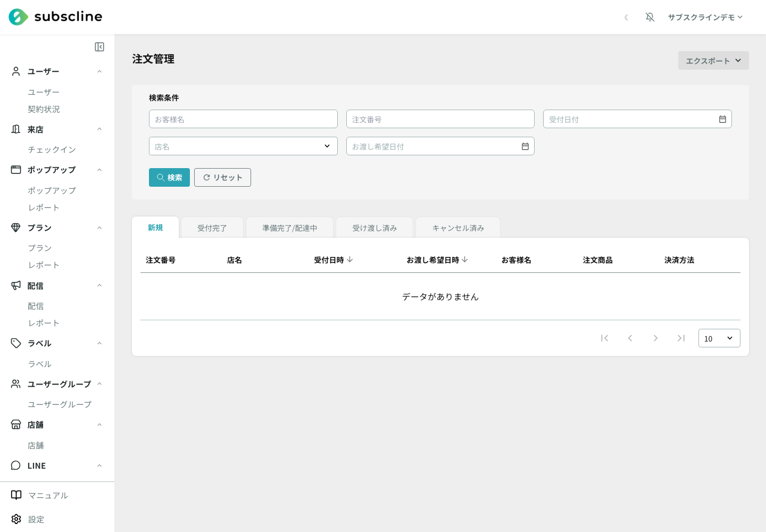This screenshot has height=532, width=766.
Task: Collapse the LINE section chevron
Action: (99, 465)
